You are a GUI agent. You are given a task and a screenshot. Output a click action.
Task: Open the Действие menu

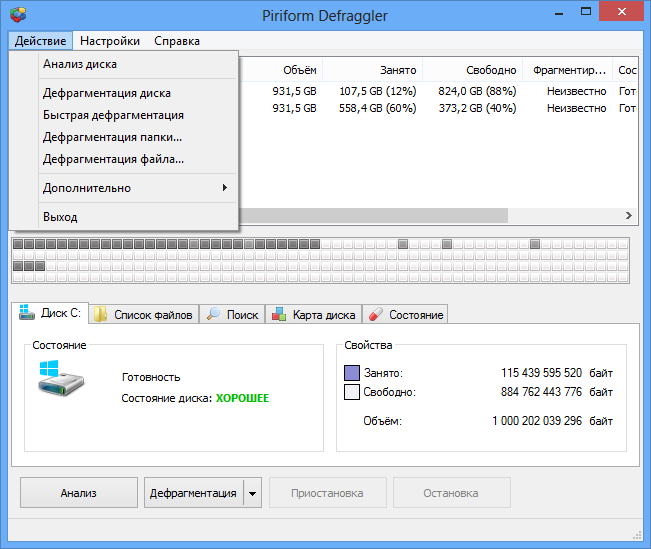coord(40,41)
